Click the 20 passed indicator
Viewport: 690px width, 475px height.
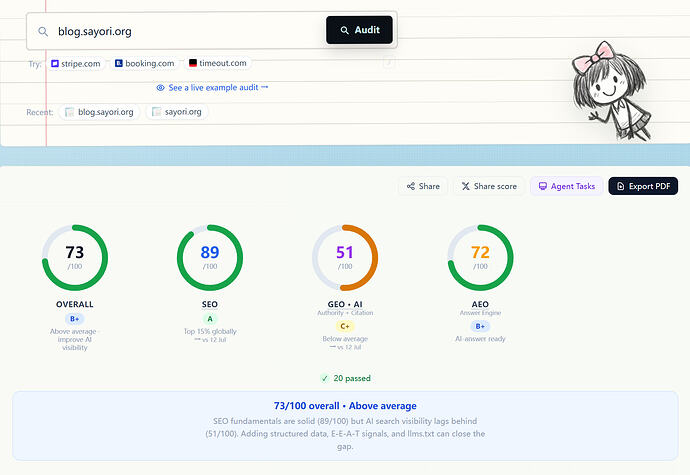click(345, 378)
